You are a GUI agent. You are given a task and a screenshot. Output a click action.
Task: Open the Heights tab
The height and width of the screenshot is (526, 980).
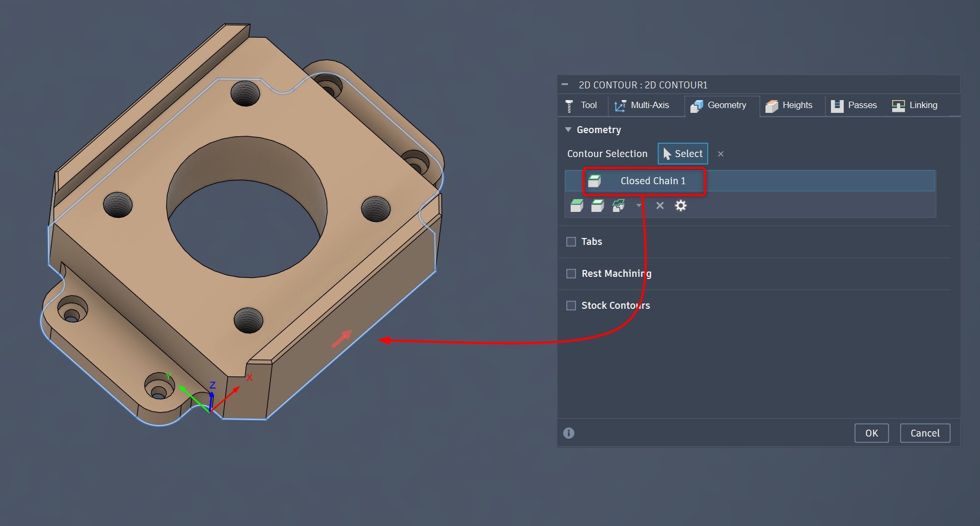pos(789,105)
